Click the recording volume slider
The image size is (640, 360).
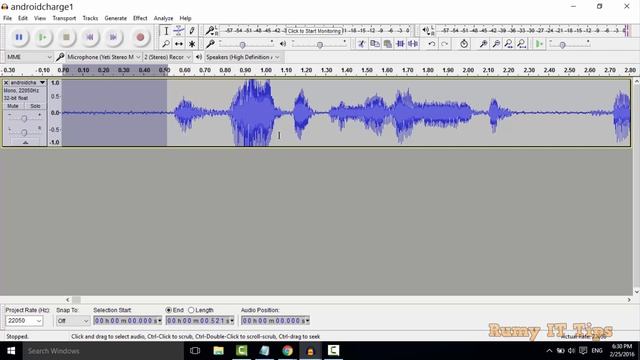(242, 44)
